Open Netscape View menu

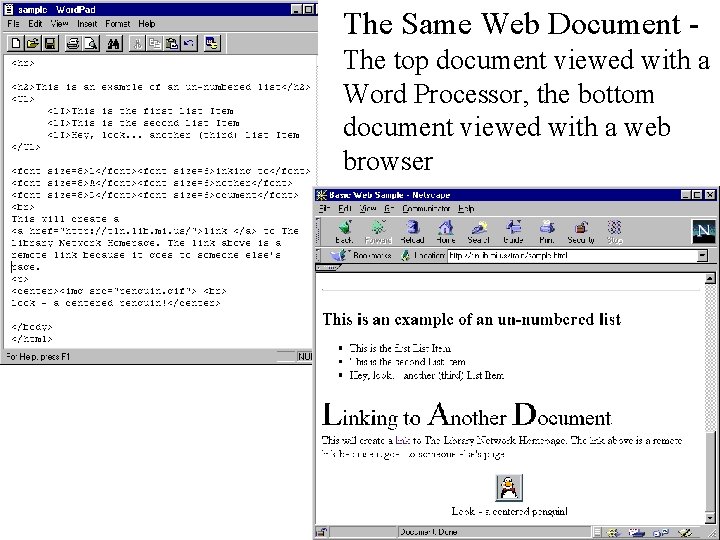368,209
